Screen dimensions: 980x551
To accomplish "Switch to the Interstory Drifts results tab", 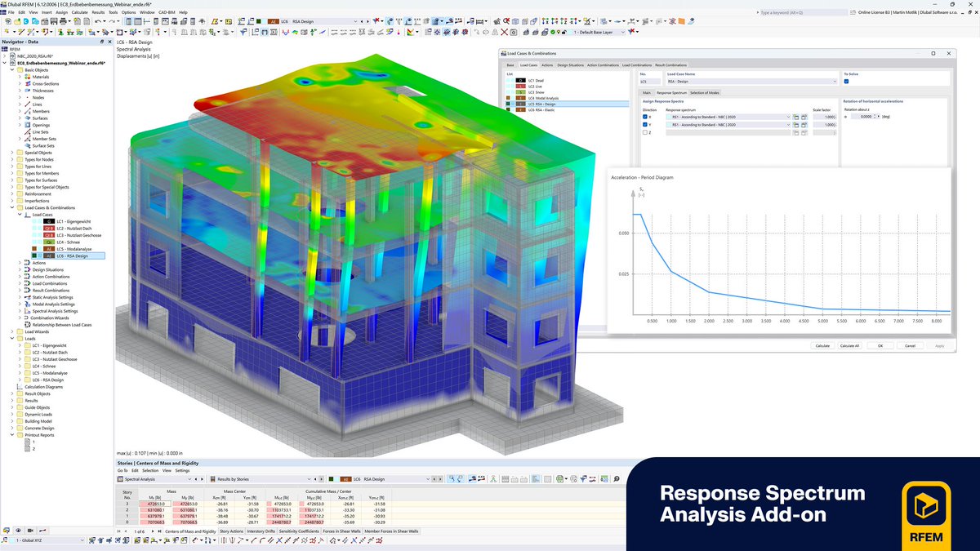I will (x=261, y=531).
